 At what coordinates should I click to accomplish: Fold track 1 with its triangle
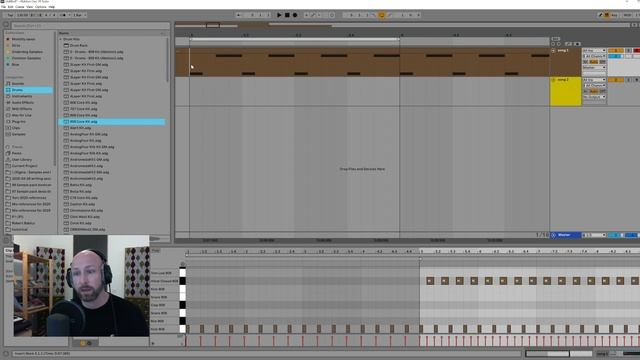(553, 51)
